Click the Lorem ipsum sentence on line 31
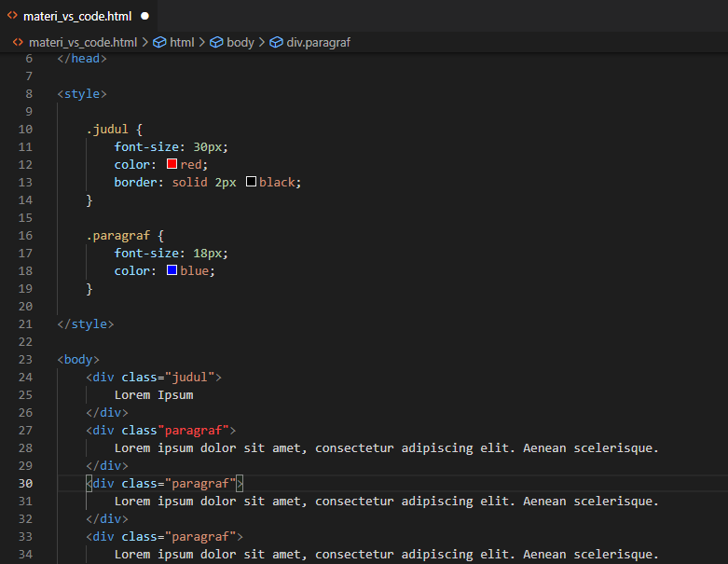Image resolution: width=728 pixels, height=564 pixels. [x=386, y=502]
